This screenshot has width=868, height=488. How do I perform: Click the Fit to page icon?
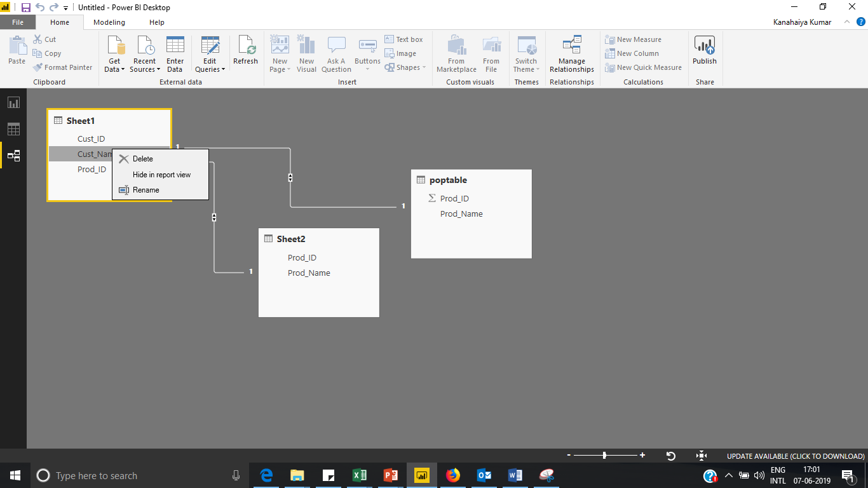pyautogui.click(x=702, y=456)
